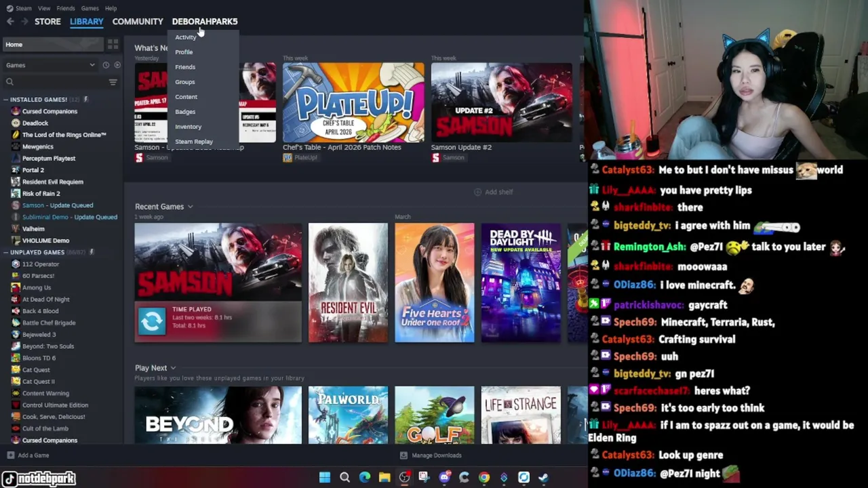The width and height of the screenshot is (868, 488).
Task: Click the forward navigation arrow
Action: (x=24, y=22)
